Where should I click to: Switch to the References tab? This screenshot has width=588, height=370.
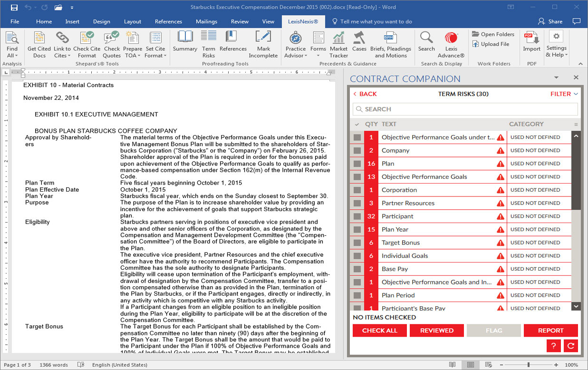pyautogui.click(x=168, y=21)
